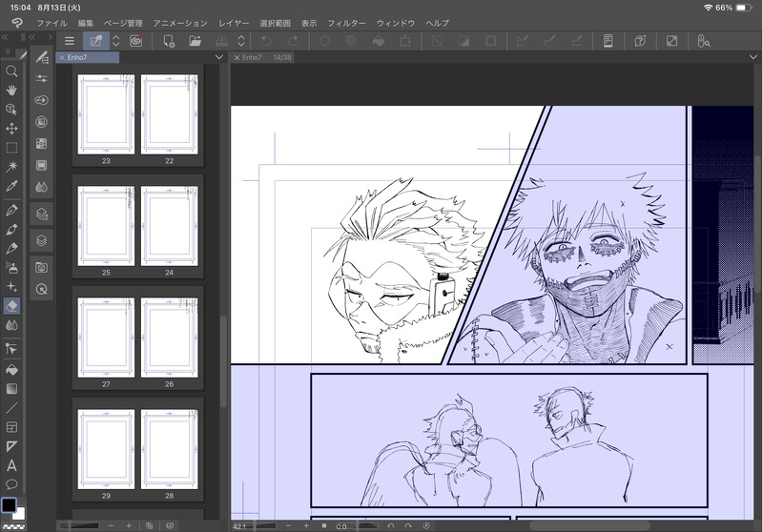Select the Move layer tool
Viewport: 762px width, 532px height.
[x=11, y=129]
